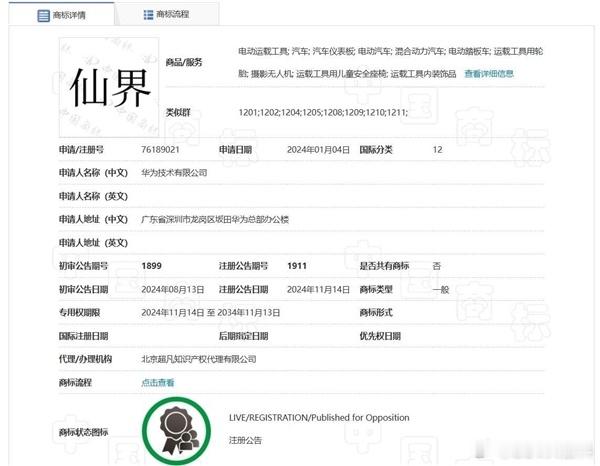Click the 点击查看 trademark flow link

[158, 382]
